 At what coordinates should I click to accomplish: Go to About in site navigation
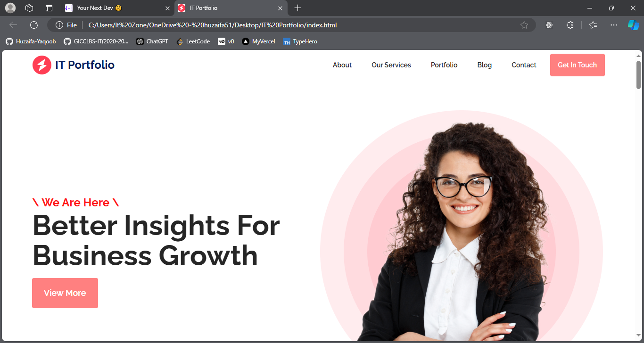pos(342,65)
